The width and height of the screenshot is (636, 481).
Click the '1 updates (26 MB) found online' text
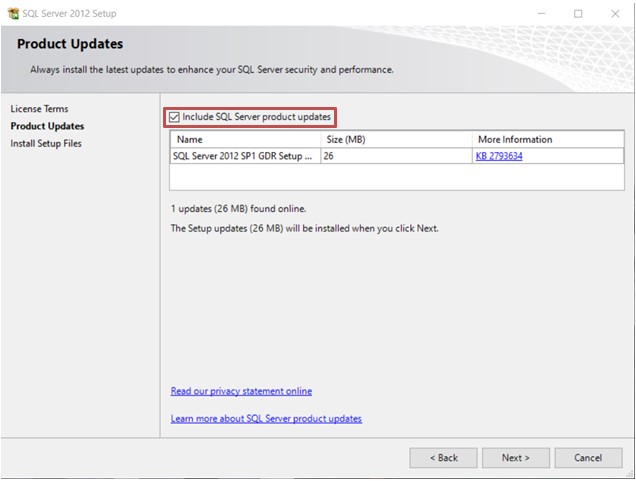click(x=238, y=209)
